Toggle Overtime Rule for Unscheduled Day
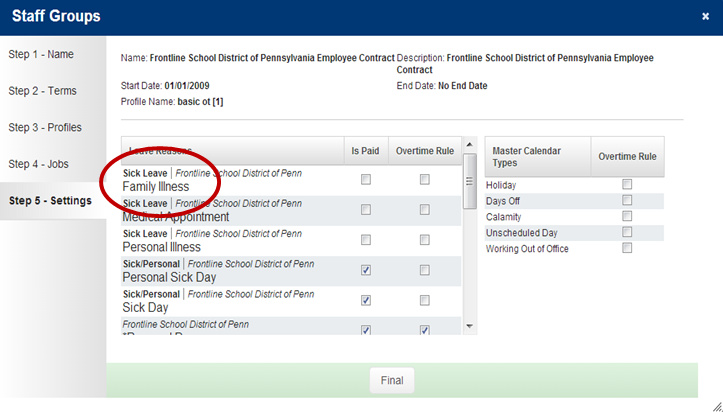Image resolution: width=723 pixels, height=412 pixels. (627, 232)
